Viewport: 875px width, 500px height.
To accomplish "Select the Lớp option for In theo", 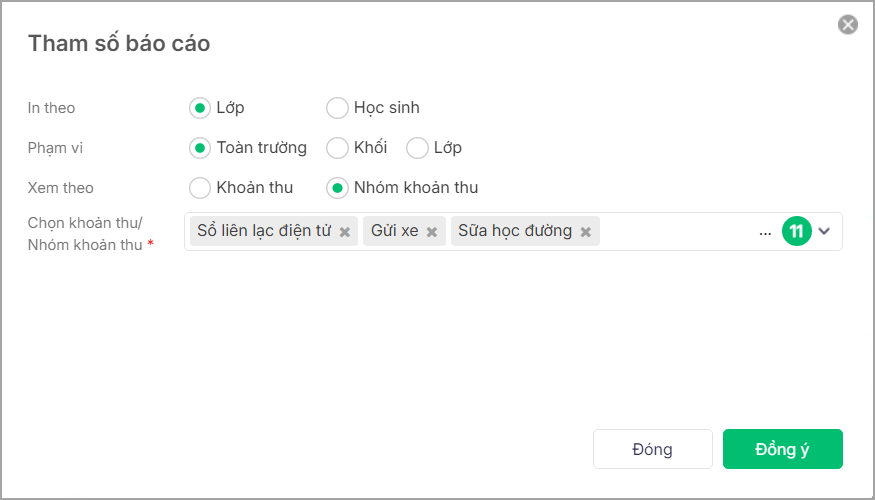I will point(200,108).
